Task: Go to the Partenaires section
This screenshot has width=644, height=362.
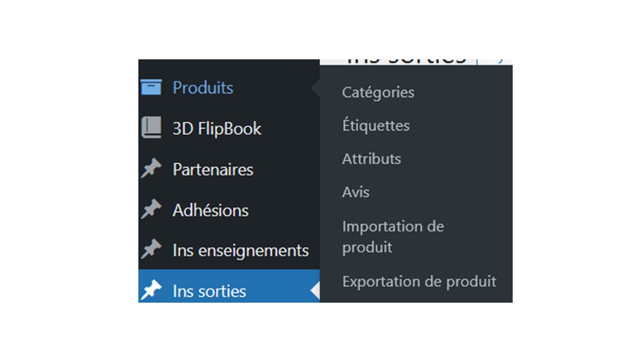Action: coord(213,169)
